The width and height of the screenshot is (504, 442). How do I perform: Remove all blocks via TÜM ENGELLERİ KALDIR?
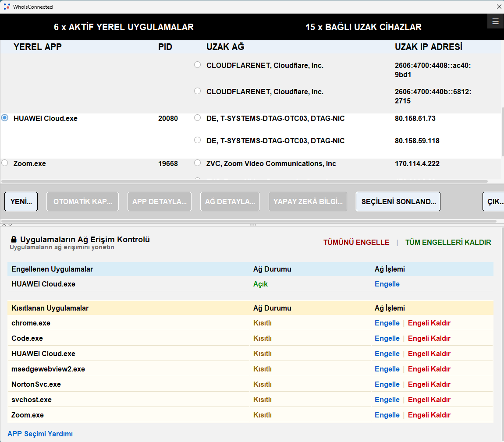448,242
